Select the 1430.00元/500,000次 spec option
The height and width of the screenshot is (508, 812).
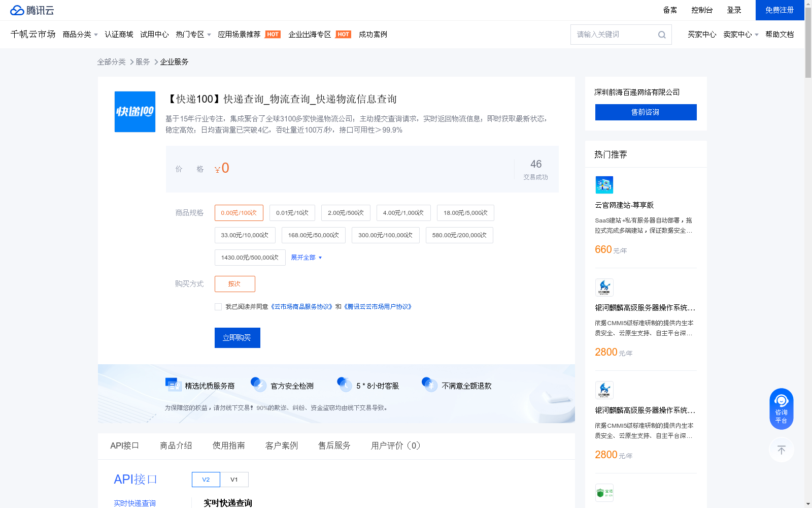(x=250, y=258)
